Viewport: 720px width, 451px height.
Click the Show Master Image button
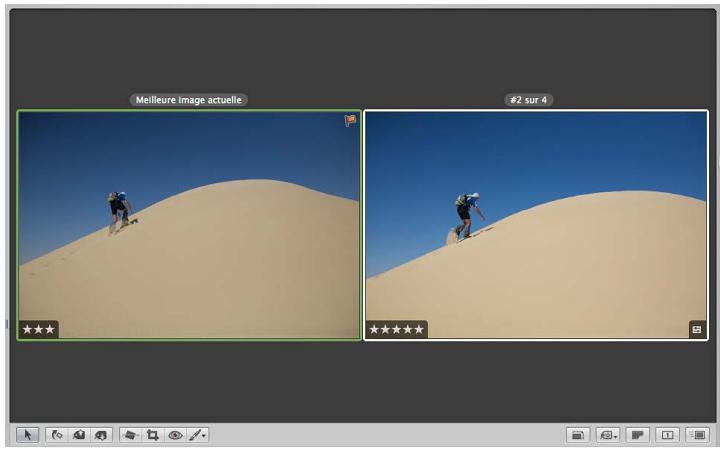click(x=578, y=434)
